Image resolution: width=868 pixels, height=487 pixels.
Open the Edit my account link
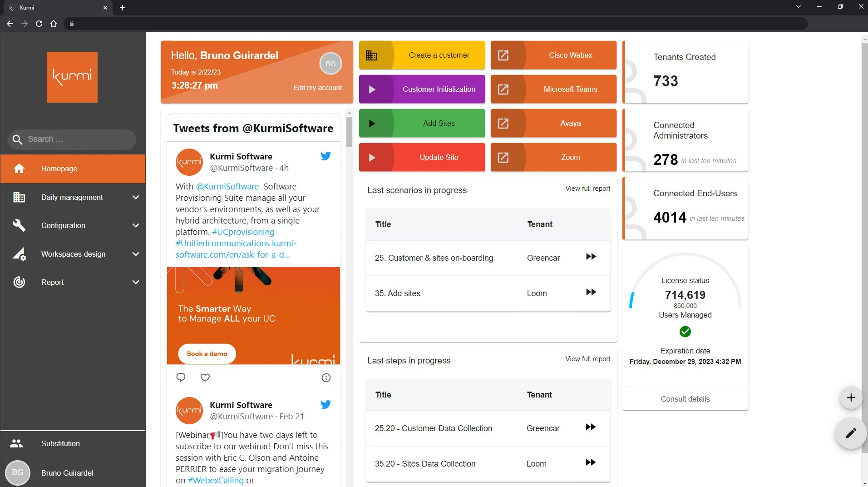pos(317,88)
